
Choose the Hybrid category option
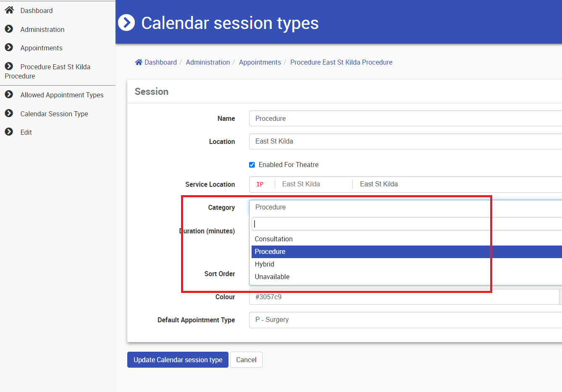click(265, 264)
